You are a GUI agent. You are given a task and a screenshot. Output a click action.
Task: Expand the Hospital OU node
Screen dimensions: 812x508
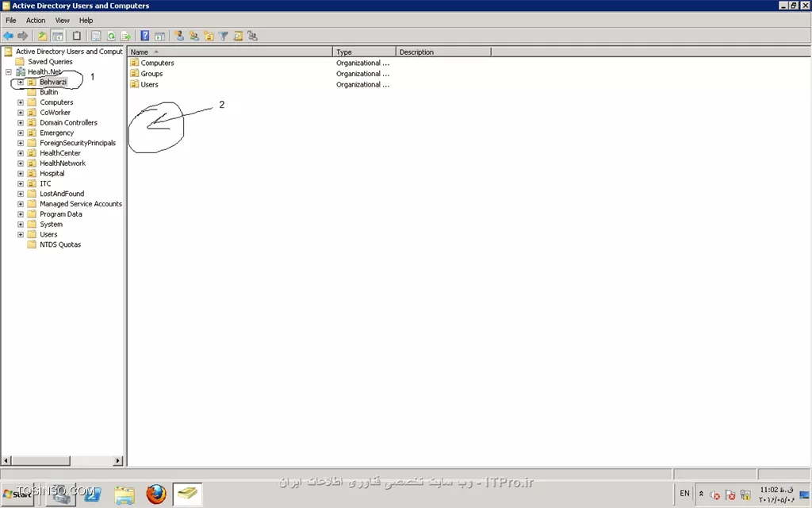click(21, 174)
